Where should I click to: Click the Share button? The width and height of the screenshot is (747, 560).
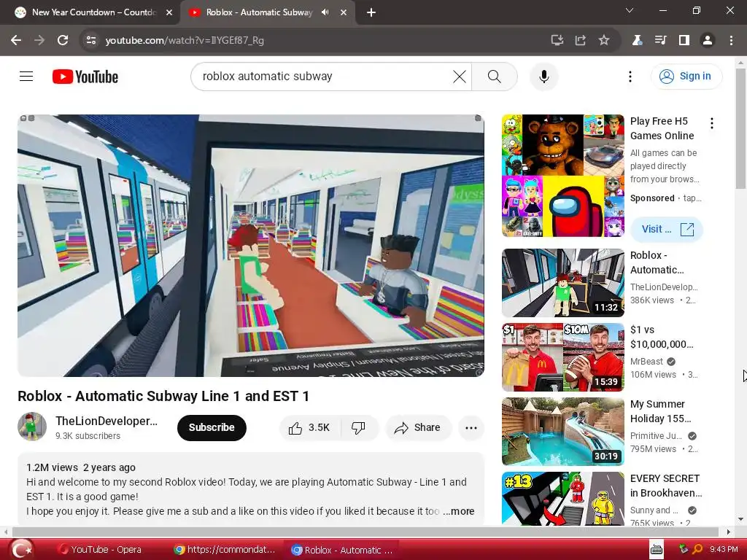(418, 427)
